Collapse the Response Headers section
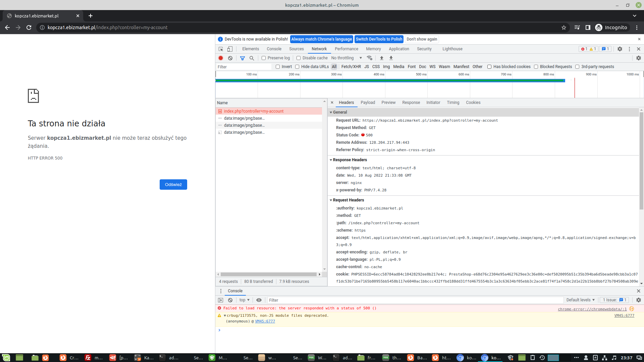 pyautogui.click(x=350, y=160)
